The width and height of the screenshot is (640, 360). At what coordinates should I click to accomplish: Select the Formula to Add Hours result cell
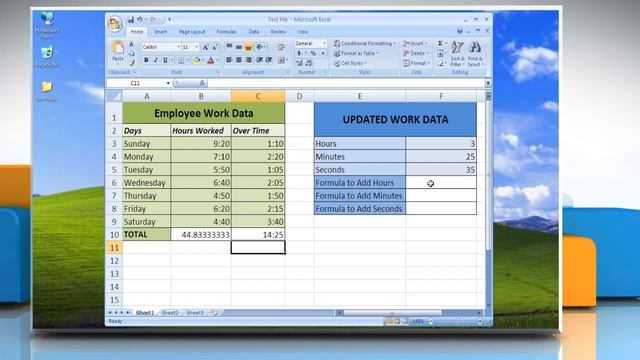point(441,182)
